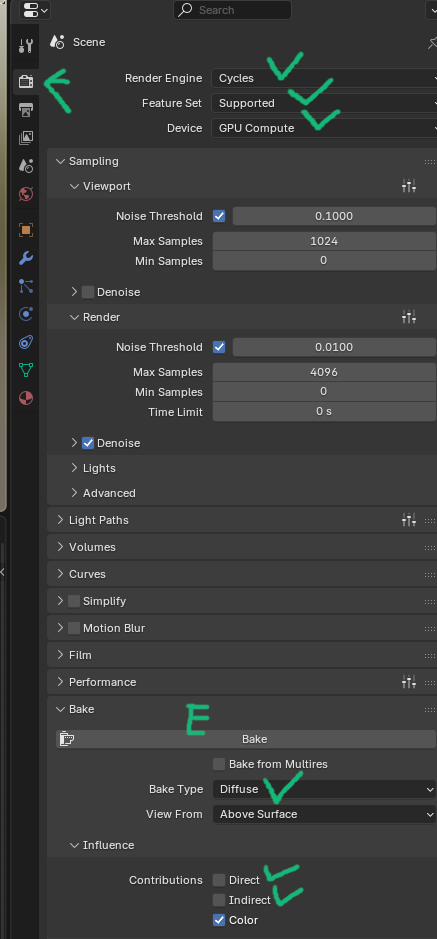Open the Modifiers properties tab

pyautogui.click(x=26, y=258)
